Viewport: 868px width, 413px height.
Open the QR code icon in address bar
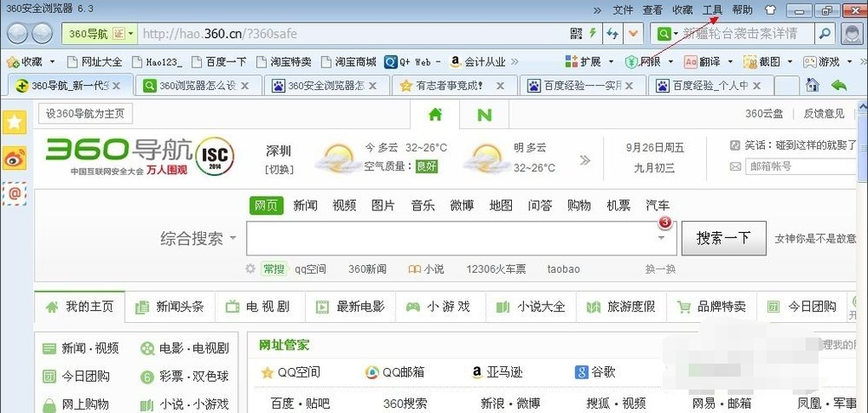[576, 33]
